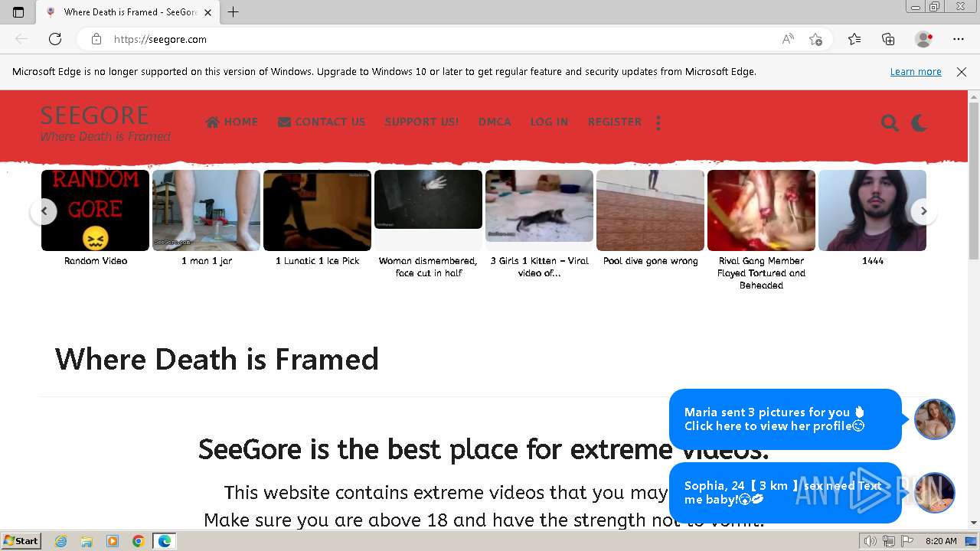Dismiss the Edge unsupported notification

point(962,71)
